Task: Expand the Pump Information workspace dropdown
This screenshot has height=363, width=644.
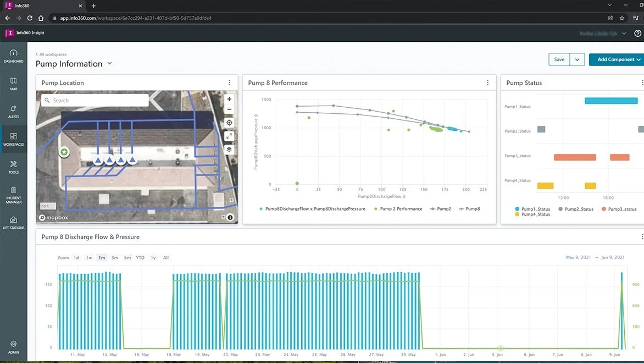Action: (109, 63)
